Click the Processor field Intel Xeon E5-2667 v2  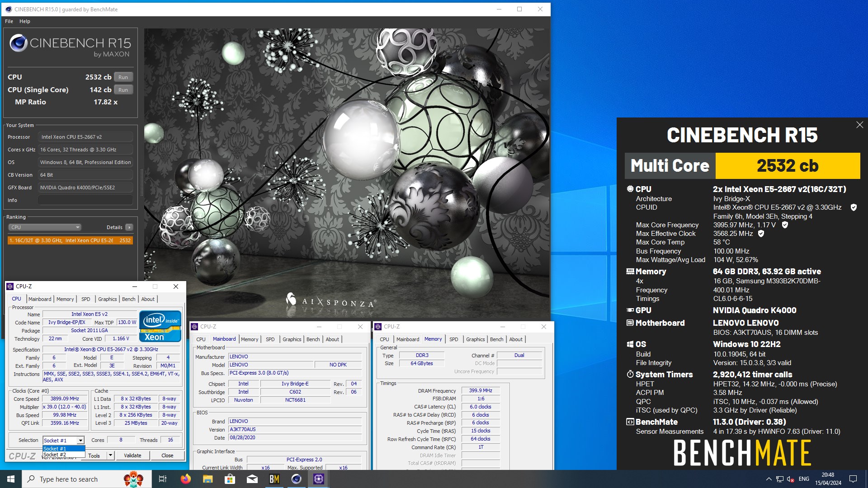point(85,137)
